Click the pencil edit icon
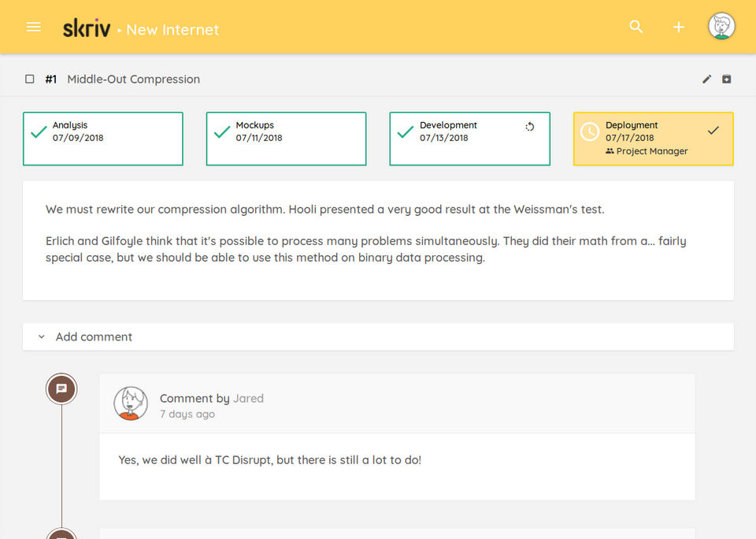The width and height of the screenshot is (756, 539). pyautogui.click(x=707, y=79)
